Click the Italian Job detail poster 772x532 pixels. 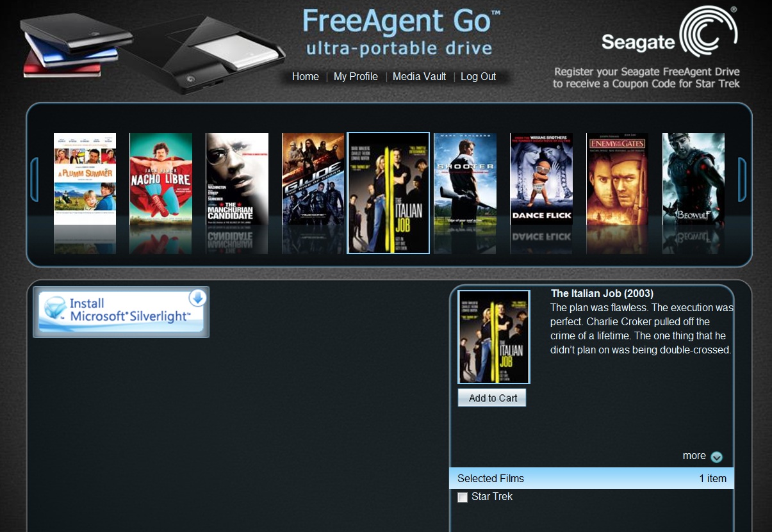[494, 337]
